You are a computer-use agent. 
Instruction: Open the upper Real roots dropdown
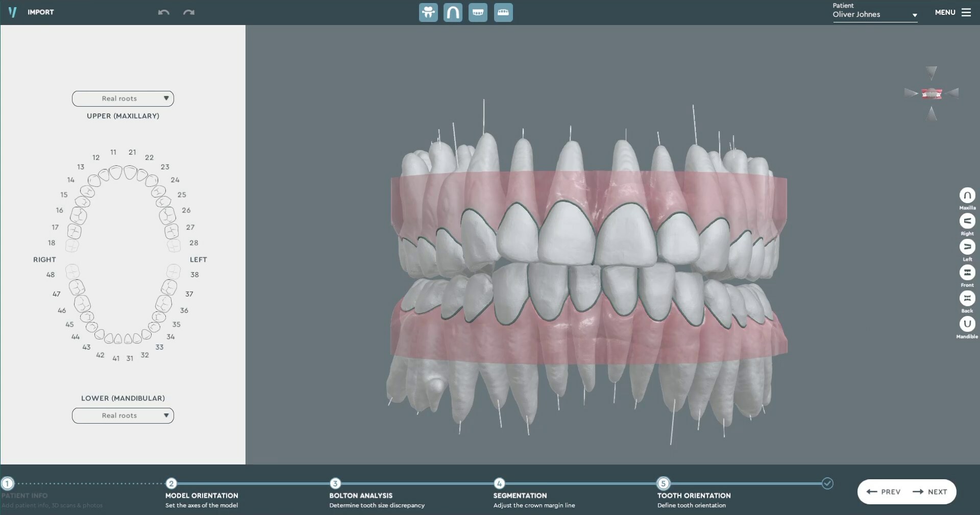pyautogui.click(x=123, y=99)
